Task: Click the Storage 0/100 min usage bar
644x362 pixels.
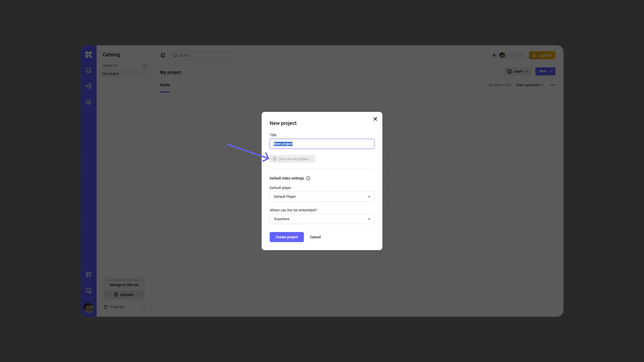Action: (124, 280)
